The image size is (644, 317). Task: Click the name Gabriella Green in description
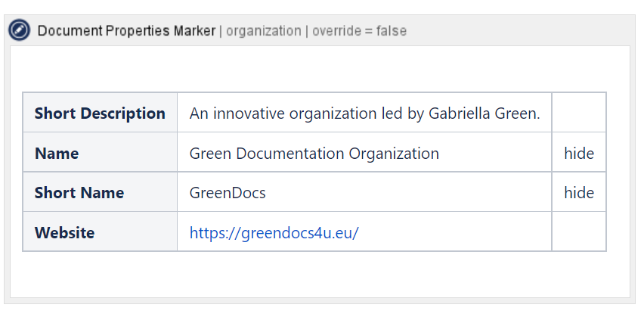point(484,113)
